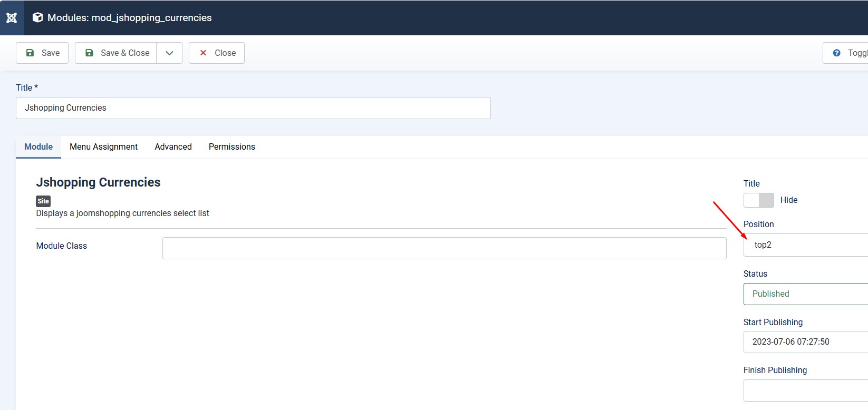
Task: Click the red X Close icon
Action: coord(203,53)
